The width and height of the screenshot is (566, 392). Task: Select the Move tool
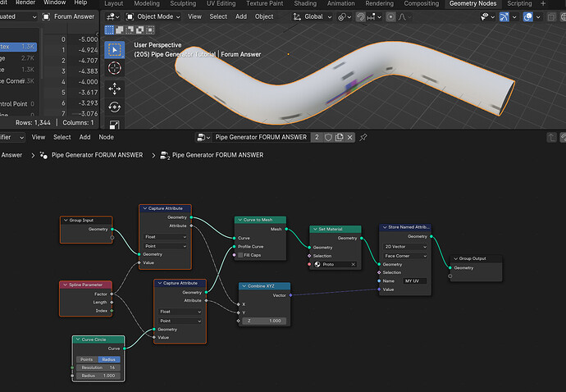point(114,89)
